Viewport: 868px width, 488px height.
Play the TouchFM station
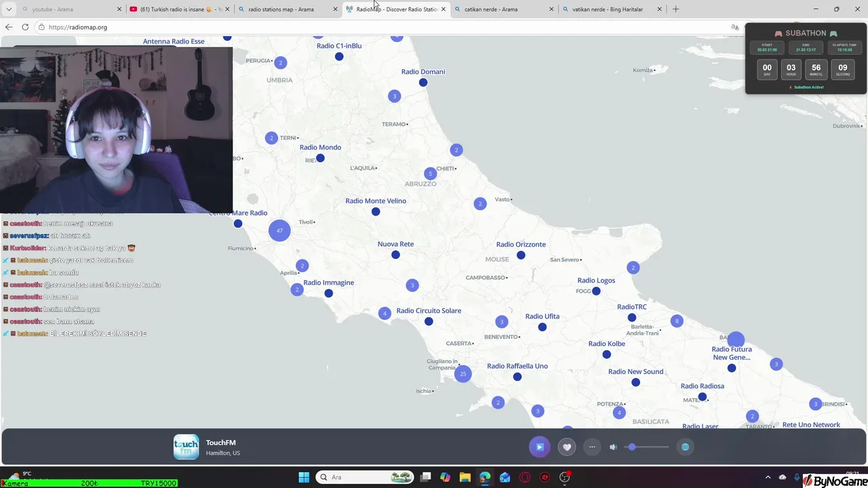pyautogui.click(x=540, y=447)
